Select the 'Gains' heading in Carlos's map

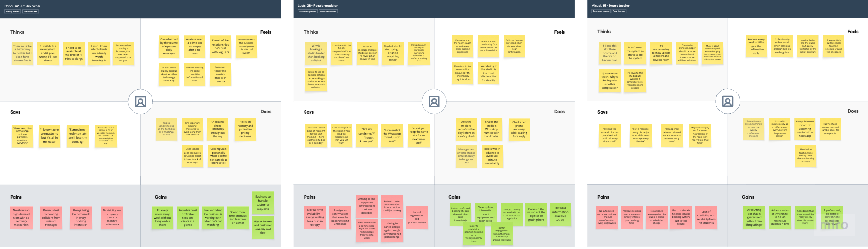(x=160, y=197)
